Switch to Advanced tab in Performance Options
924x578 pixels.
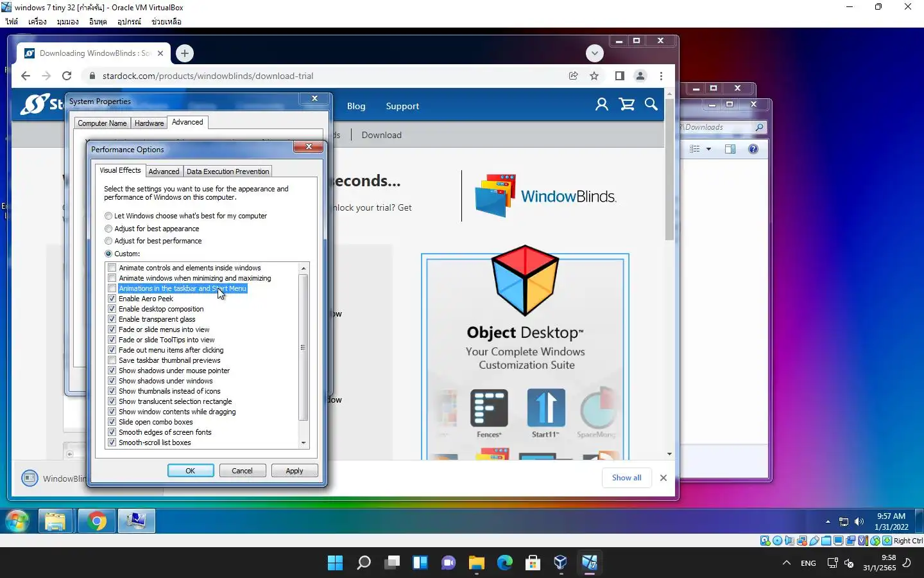tap(164, 171)
